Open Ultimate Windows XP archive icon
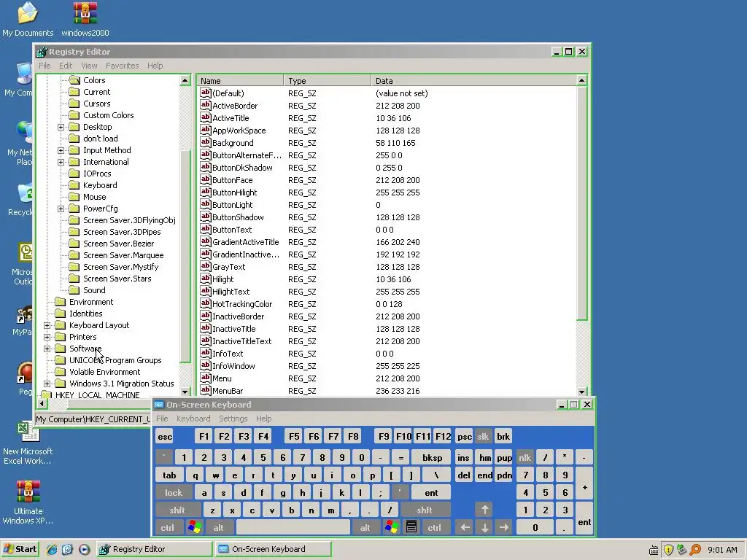Image resolution: width=747 pixels, height=560 pixels. [28, 491]
